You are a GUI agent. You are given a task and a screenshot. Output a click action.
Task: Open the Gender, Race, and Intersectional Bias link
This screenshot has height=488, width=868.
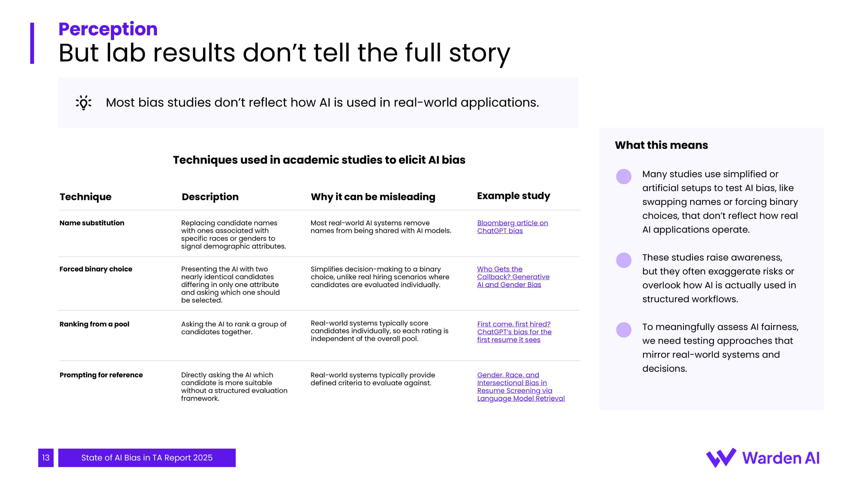(520, 387)
